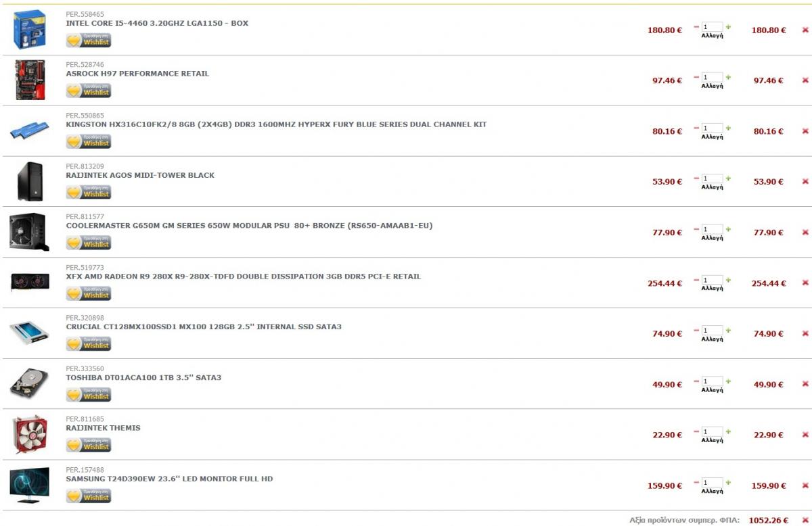View Coolermaster PSU product image
Screen dimensions: 812x526
[x=28, y=232]
